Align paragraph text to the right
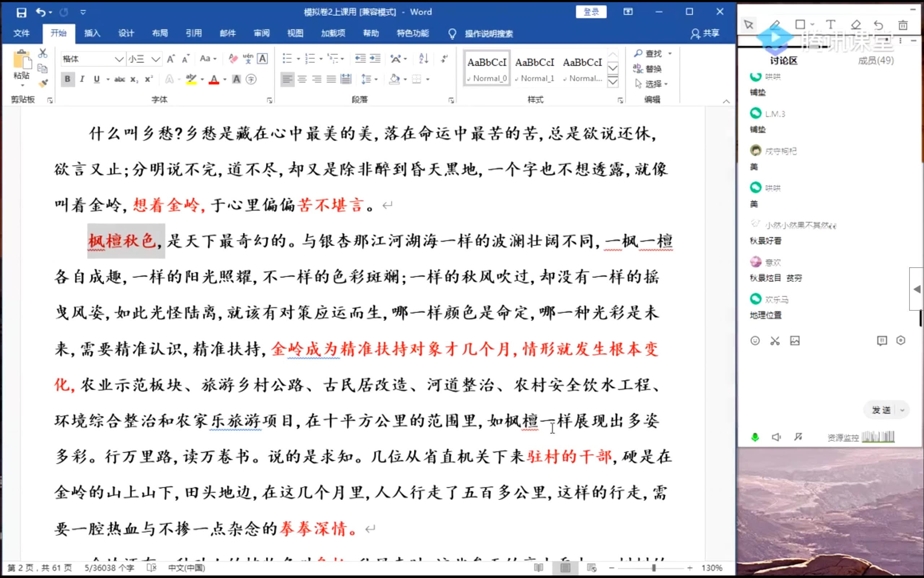The height and width of the screenshot is (578, 924). click(x=317, y=79)
